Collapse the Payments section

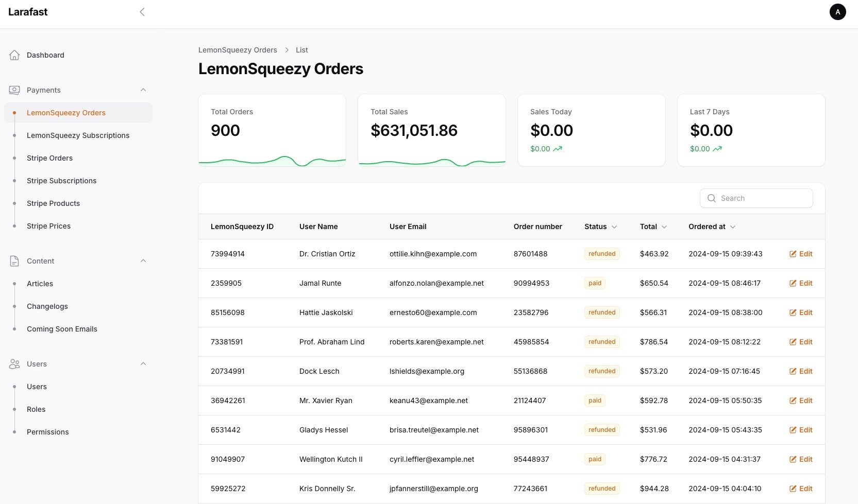point(143,90)
